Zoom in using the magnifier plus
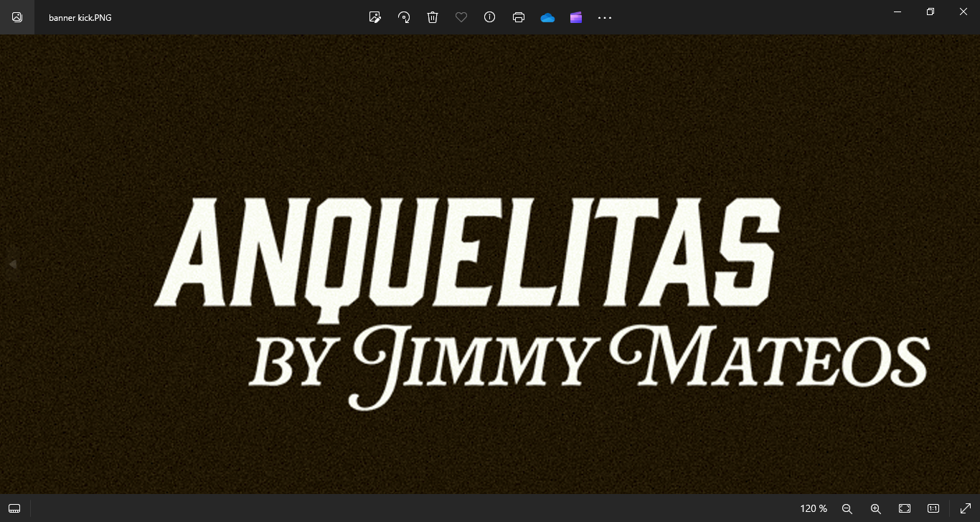 [x=875, y=508]
